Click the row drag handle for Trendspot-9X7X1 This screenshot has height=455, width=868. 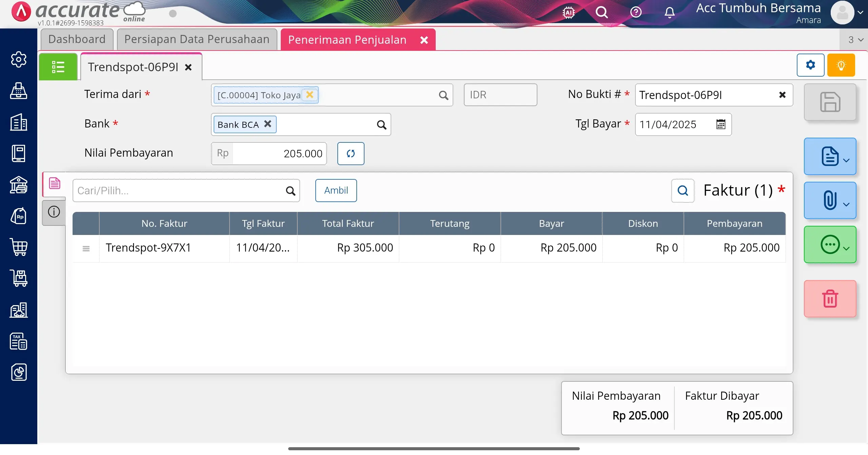86,249
